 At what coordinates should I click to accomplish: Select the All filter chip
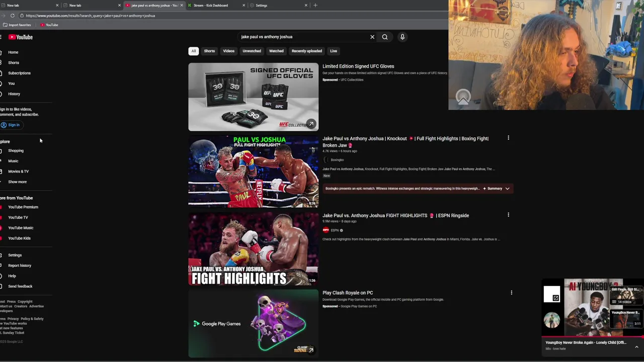(194, 51)
